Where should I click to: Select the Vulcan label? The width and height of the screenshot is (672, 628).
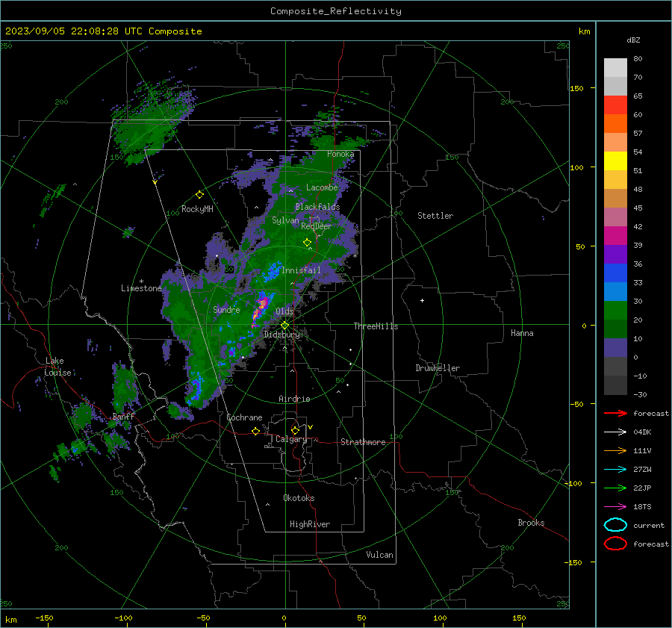[379, 555]
